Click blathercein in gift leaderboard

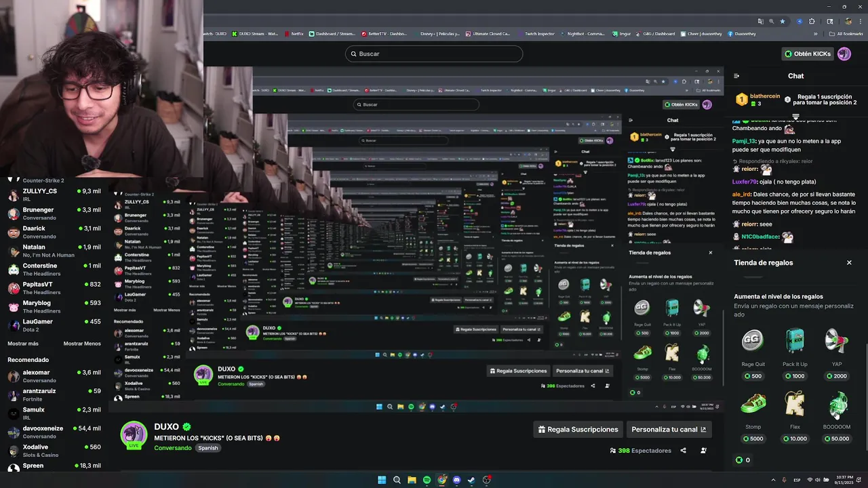[765, 96]
